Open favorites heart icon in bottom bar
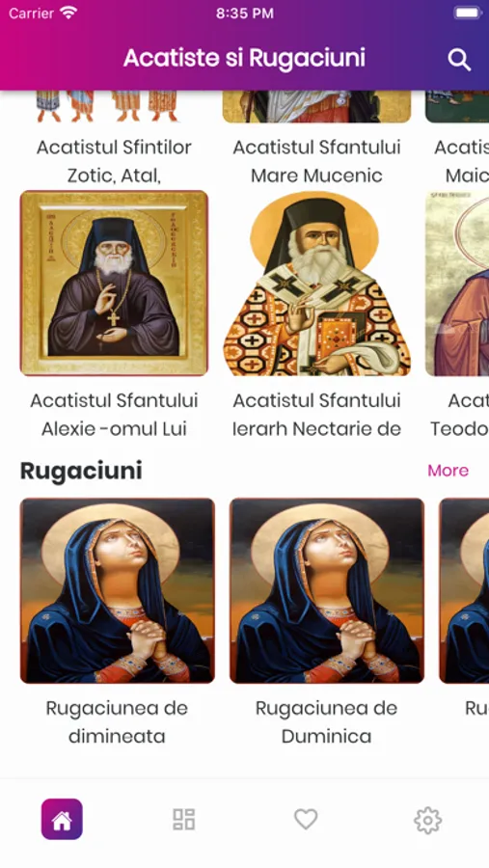The width and height of the screenshot is (489, 868). pos(306,819)
